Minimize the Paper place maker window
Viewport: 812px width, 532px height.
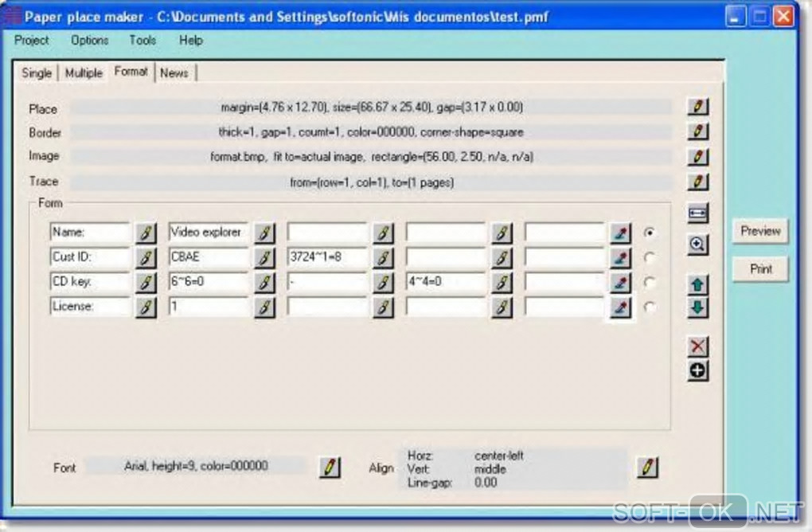point(735,16)
